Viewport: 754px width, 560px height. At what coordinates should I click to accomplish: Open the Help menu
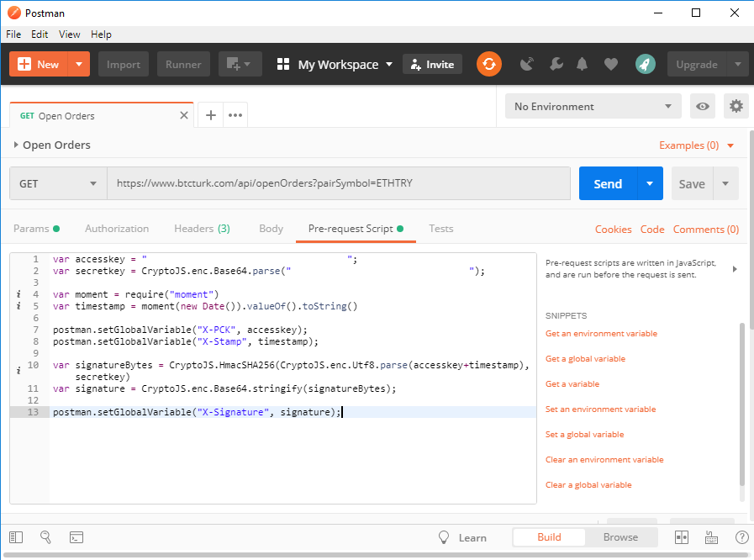(x=101, y=34)
